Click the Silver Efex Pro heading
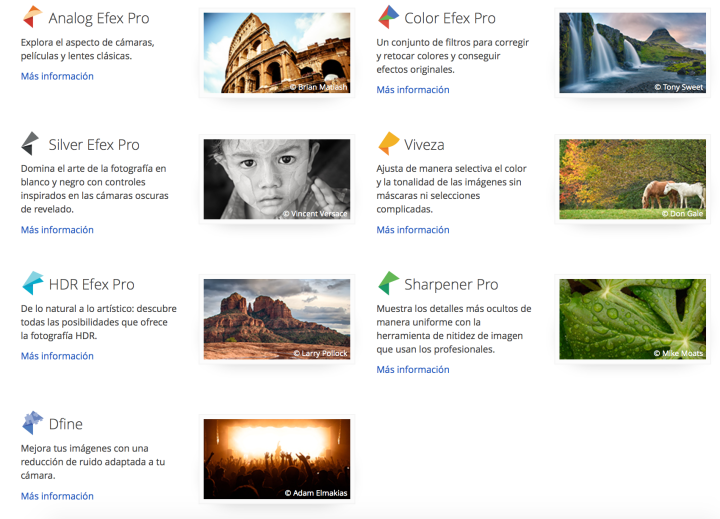 94,145
